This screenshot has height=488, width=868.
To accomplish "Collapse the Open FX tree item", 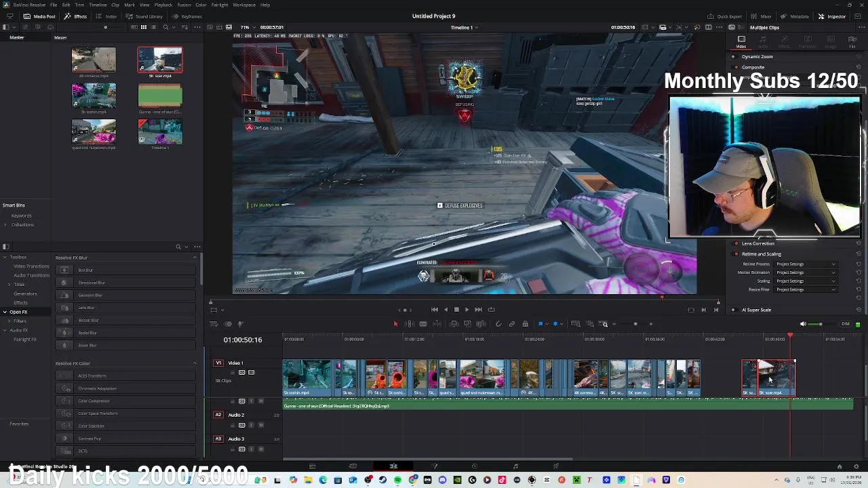I will pos(5,312).
